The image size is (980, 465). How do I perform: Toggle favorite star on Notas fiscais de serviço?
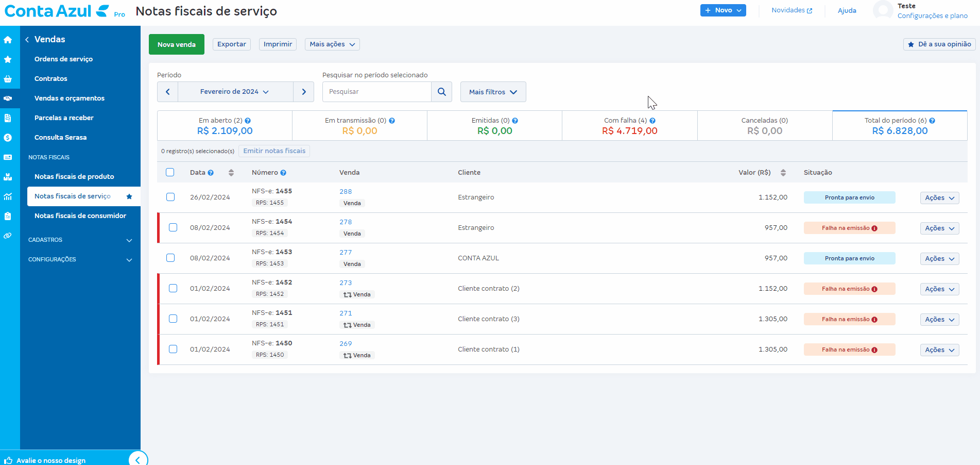129,196
